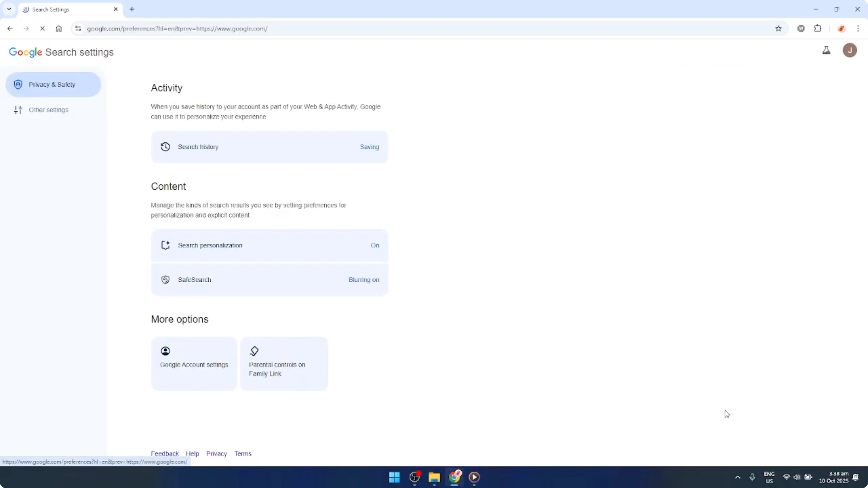The image size is (868, 488).
Task: Bookmark this page with the star
Action: pos(778,29)
